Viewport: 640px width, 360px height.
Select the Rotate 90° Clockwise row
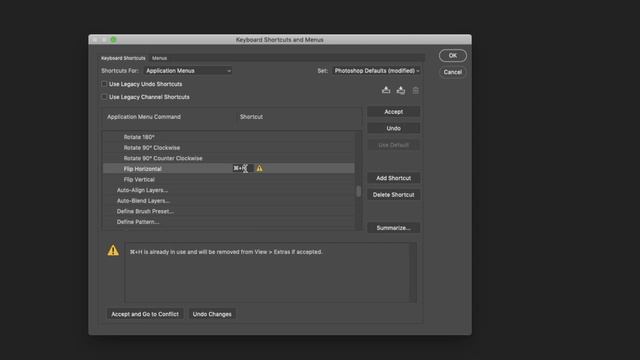[229, 148]
